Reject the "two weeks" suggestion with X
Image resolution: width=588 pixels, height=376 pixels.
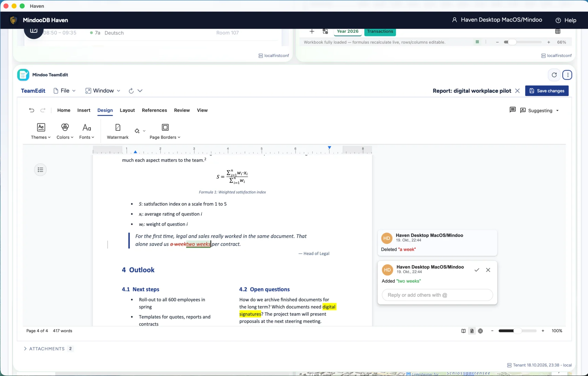(488, 270)
